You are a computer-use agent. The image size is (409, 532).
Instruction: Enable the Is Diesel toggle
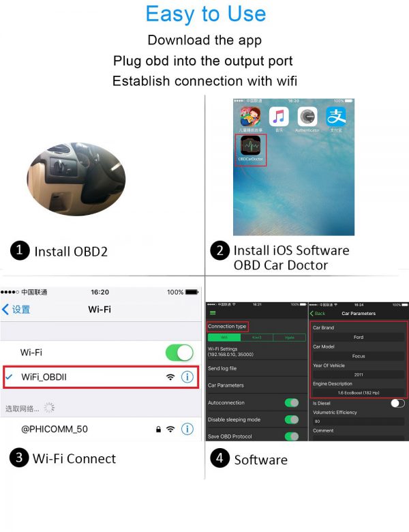click(x=397, y=403)
